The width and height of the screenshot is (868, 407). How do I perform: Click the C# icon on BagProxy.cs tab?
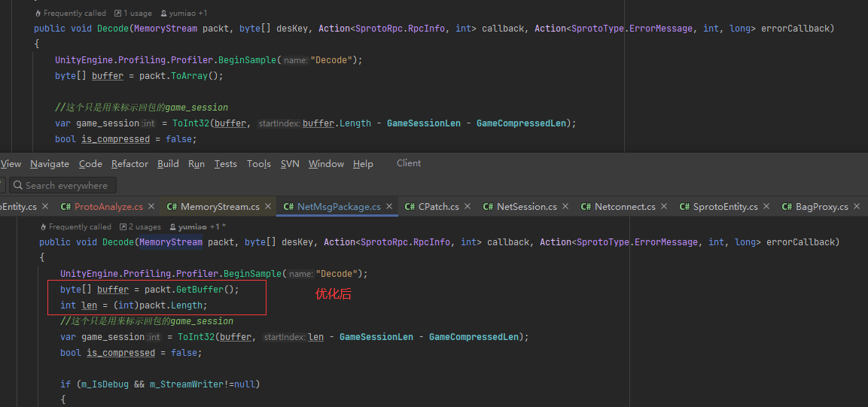[787, 206]
